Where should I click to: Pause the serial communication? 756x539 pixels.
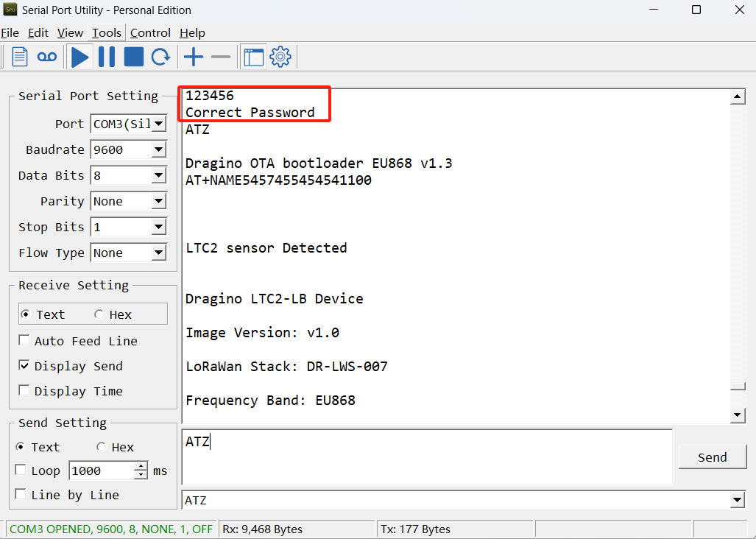tap(107, 57)
